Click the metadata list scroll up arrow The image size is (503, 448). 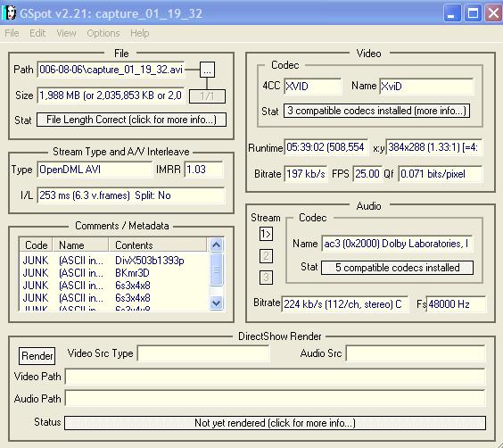pos(216,245)
